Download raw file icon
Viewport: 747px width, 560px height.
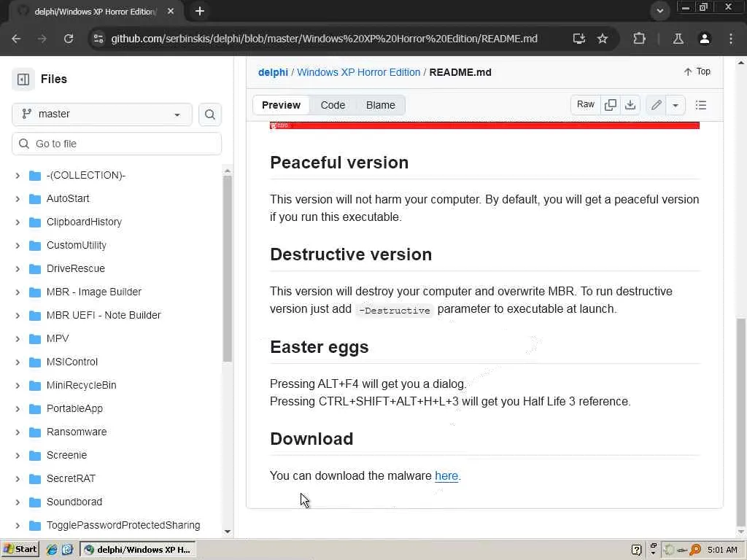(x=630, y=105)
